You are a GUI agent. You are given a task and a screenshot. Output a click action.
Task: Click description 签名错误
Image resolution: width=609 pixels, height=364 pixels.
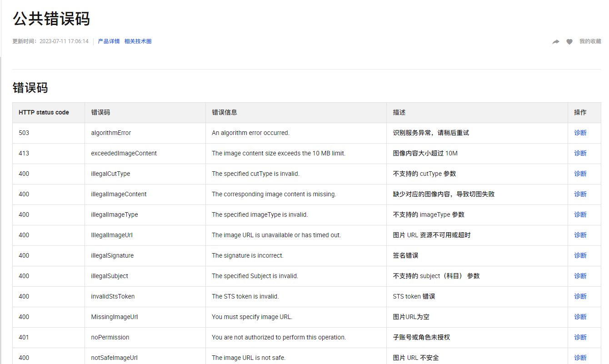pos(405,255)
